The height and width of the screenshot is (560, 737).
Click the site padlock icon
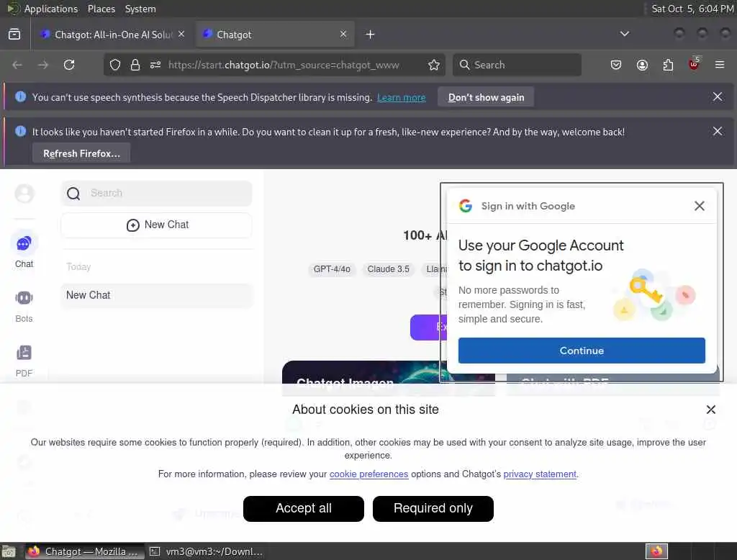tap(135, 65)
